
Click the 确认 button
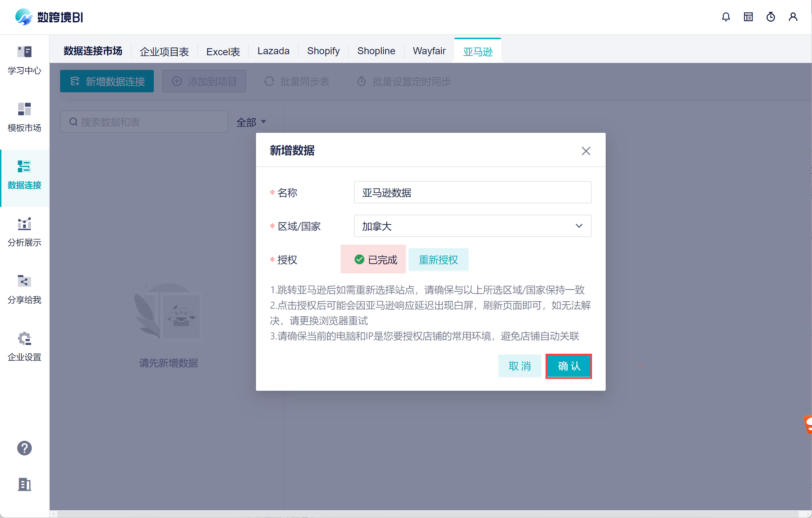pyautogui.click(x=569, y=366)
